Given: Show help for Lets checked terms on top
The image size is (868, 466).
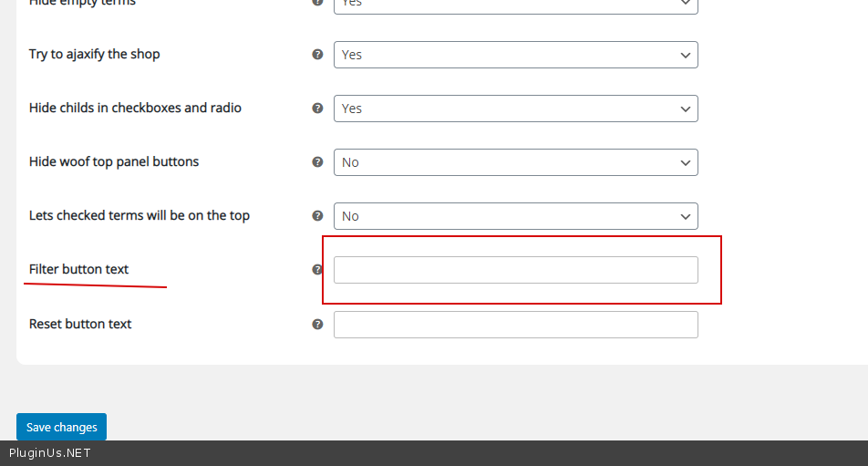Looking at the screenshot, I should click(317, 216).
